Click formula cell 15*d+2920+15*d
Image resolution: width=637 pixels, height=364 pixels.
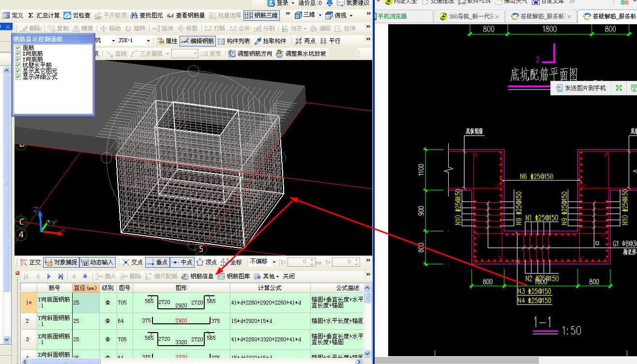[x=270, y=321]
